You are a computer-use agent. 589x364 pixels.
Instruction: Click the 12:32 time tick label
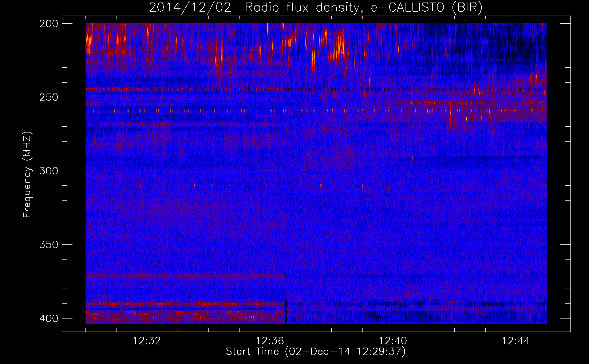coord(147,341)
